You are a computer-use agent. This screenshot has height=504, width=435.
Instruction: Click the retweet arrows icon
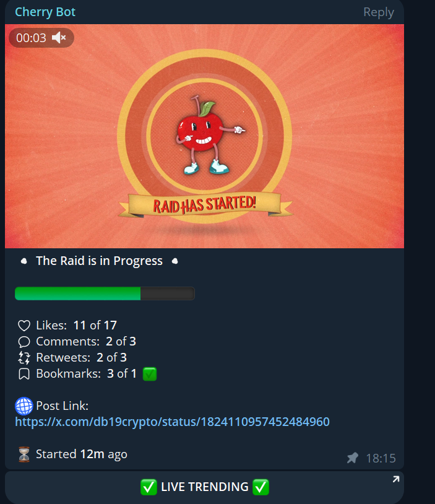[24, 358]
